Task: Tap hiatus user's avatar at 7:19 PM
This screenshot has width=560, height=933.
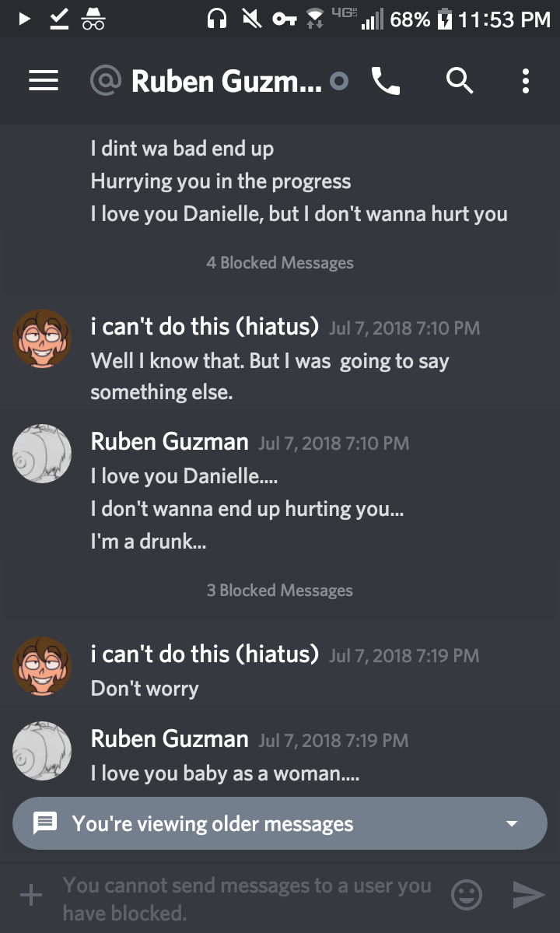Action: pyautogui.click(x=42, y=666)
